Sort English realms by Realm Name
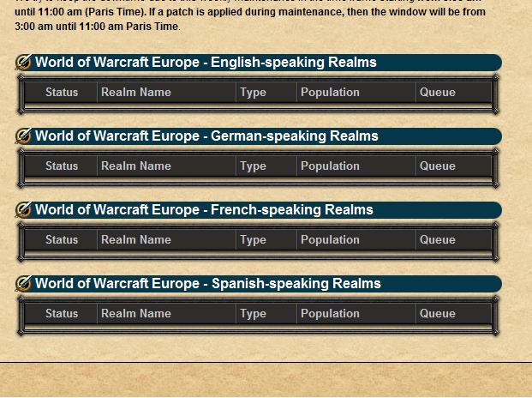This screenshot has width=532, height=398. pos(136,92)
